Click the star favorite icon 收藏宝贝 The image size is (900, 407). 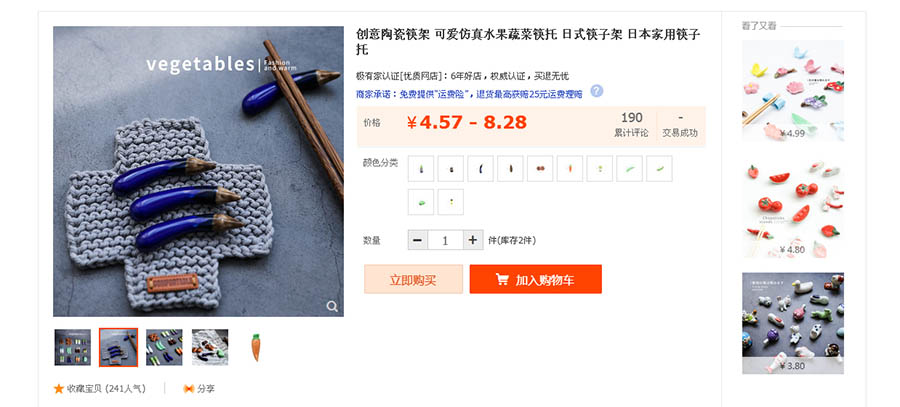tap(59, 389)
